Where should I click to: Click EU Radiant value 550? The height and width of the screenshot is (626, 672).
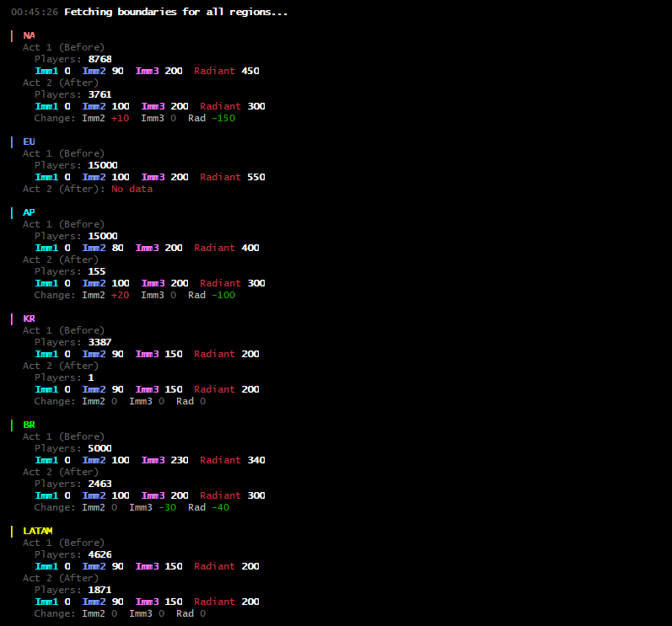tap(256, 177)
